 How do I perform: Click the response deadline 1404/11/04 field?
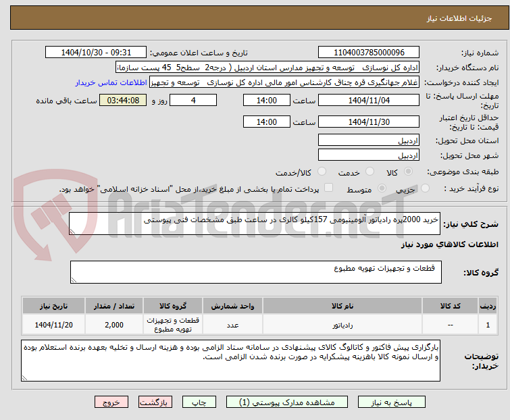pos(369,100)
